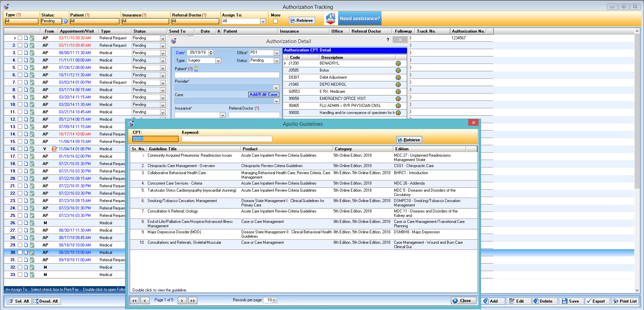Select the checkbox in row 4
644x310 pixels.
click(20, 60)
